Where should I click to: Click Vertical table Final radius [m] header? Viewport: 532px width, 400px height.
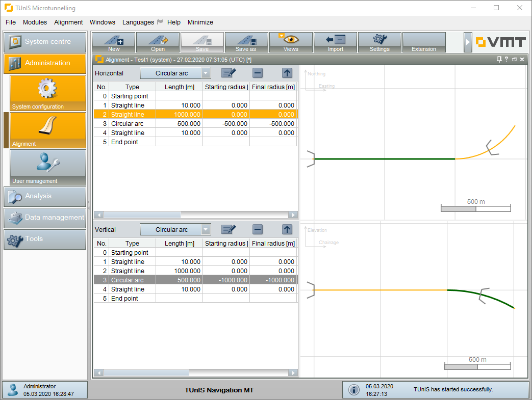[x=273, y=244]
